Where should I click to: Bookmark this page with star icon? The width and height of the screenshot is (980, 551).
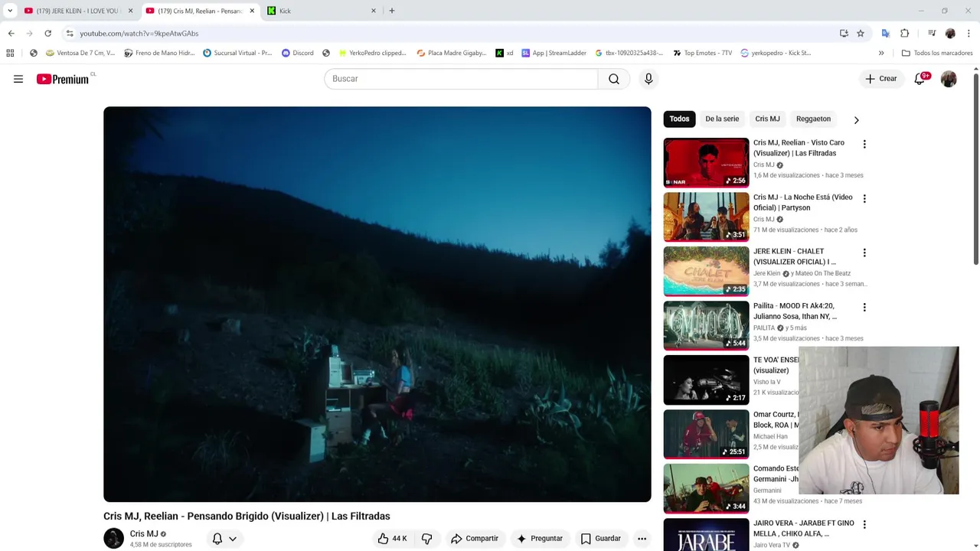tap(861, 34)
